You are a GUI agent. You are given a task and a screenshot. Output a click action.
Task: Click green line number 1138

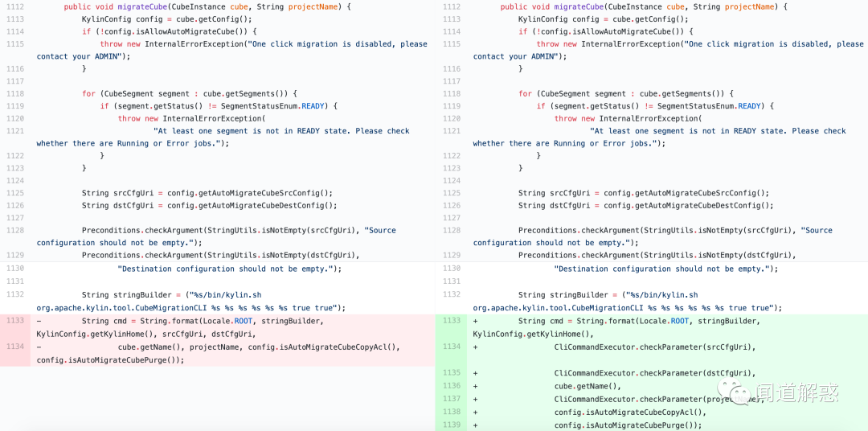point(452,412)
